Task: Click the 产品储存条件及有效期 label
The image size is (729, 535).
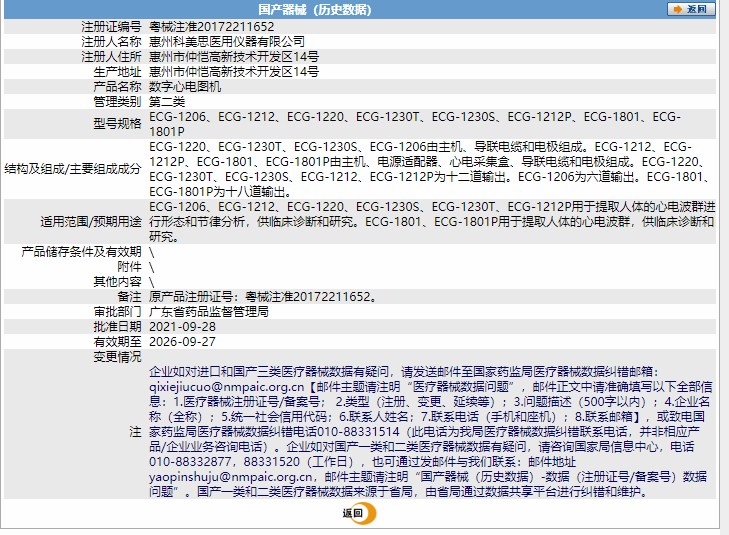Action: click(x=81, y=251)
